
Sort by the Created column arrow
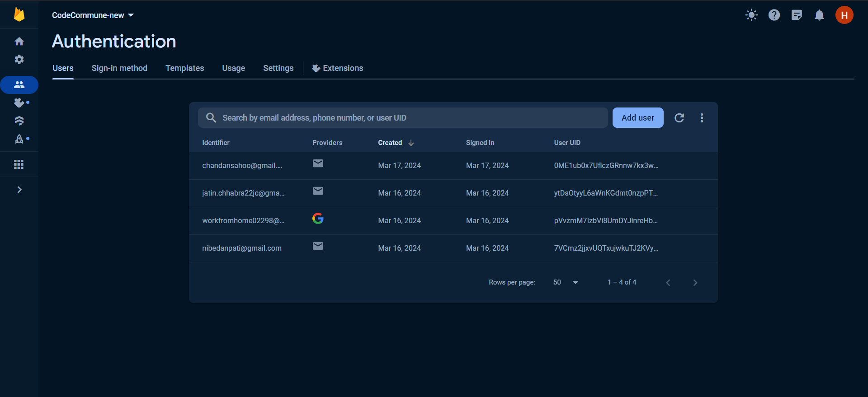tap(411, 143)
